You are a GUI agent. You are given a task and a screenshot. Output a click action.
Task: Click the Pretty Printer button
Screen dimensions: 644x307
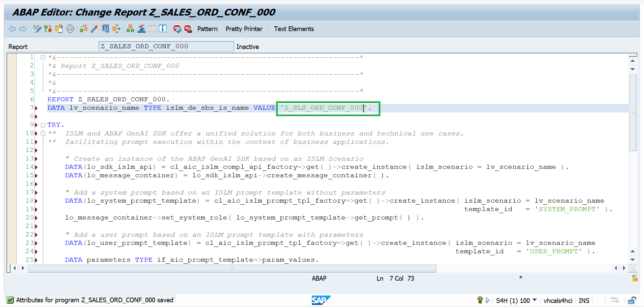244,29
